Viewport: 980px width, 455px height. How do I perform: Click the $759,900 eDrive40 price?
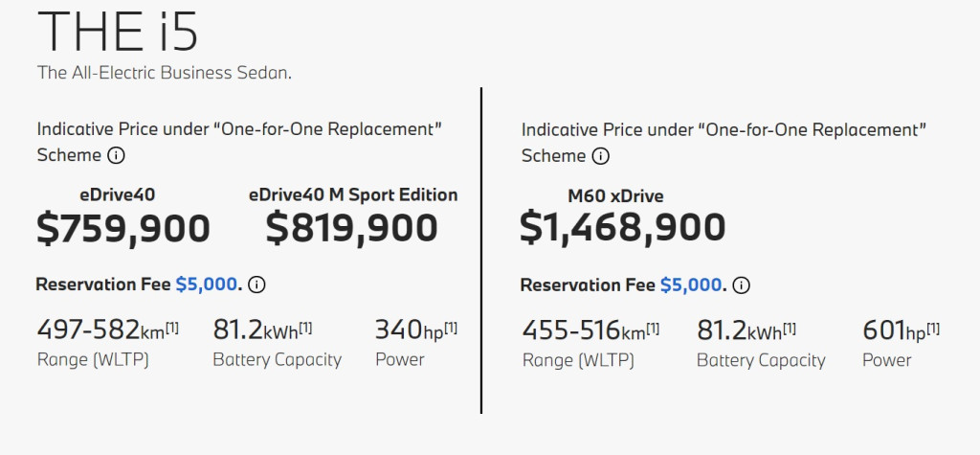pyautogui.click(x=123, y=228)
